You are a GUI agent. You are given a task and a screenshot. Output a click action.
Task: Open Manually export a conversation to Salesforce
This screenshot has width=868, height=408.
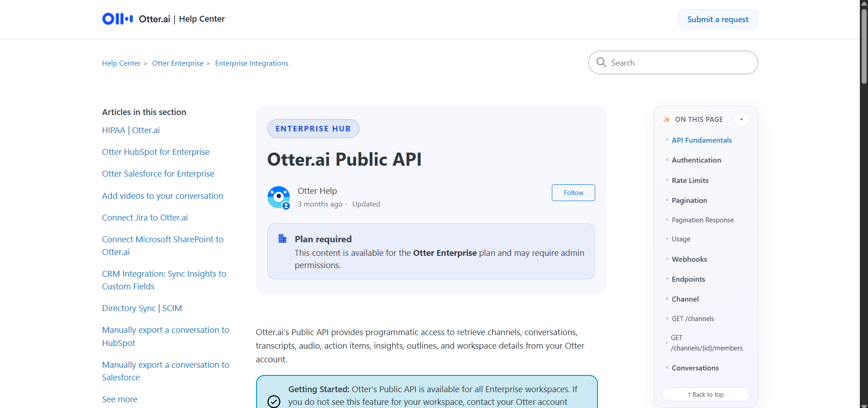point(166,371)
